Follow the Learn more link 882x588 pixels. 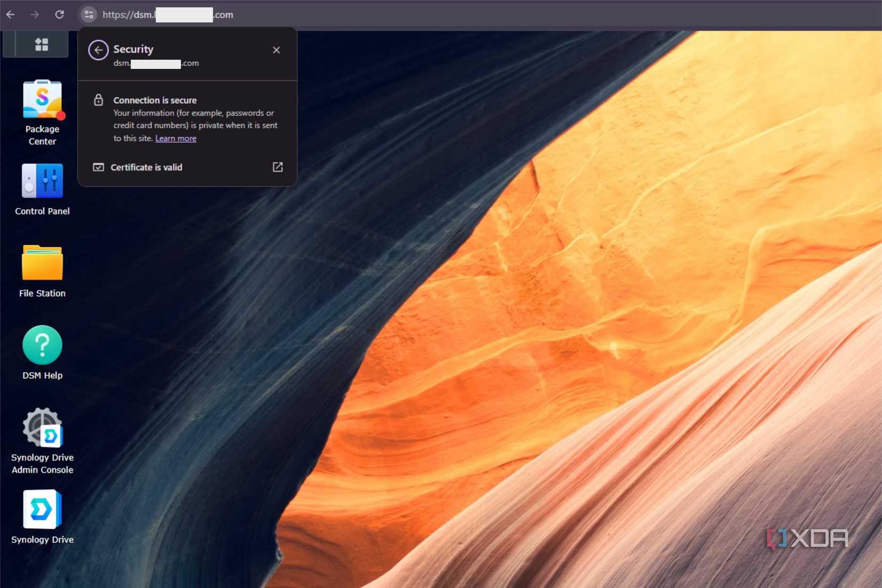tap(176, 138)
